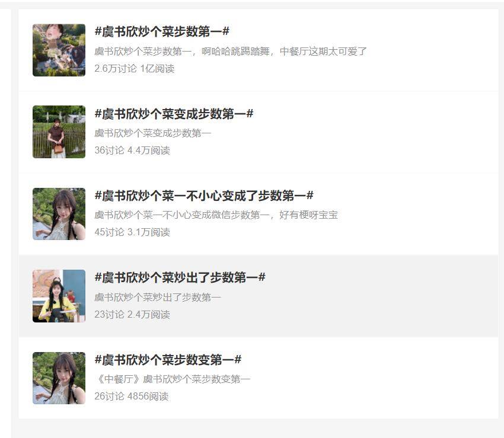
Task: Open the #虞书欣炒个菜一不小心变成了步数第一# topic title
Action: point(204,196)
